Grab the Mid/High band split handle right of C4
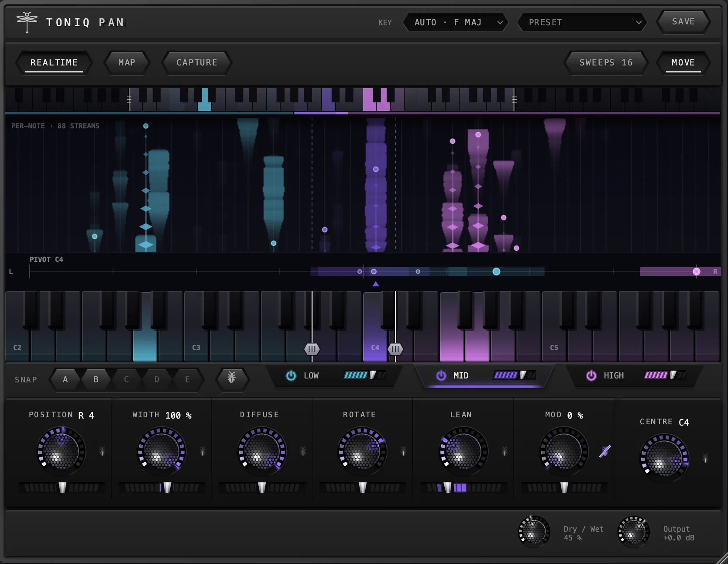The height and width of the screenshot is (564, 728). [x=395, y=349]
